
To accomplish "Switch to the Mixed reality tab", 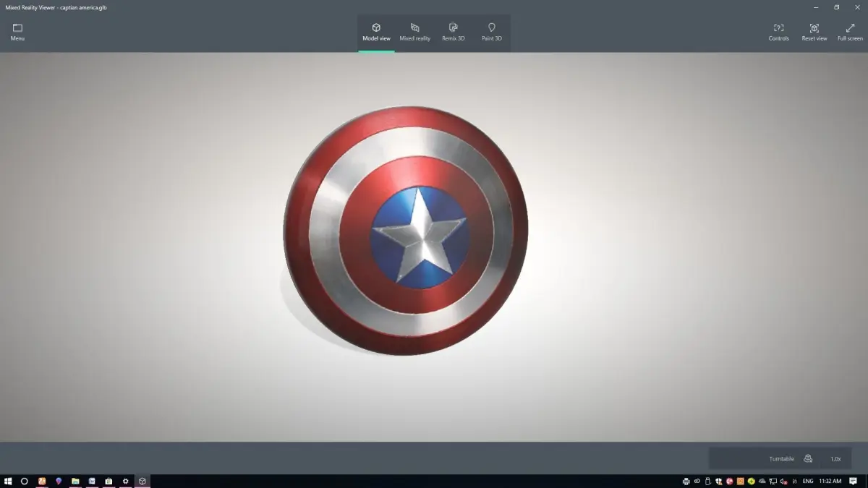I will pos(414,33).
